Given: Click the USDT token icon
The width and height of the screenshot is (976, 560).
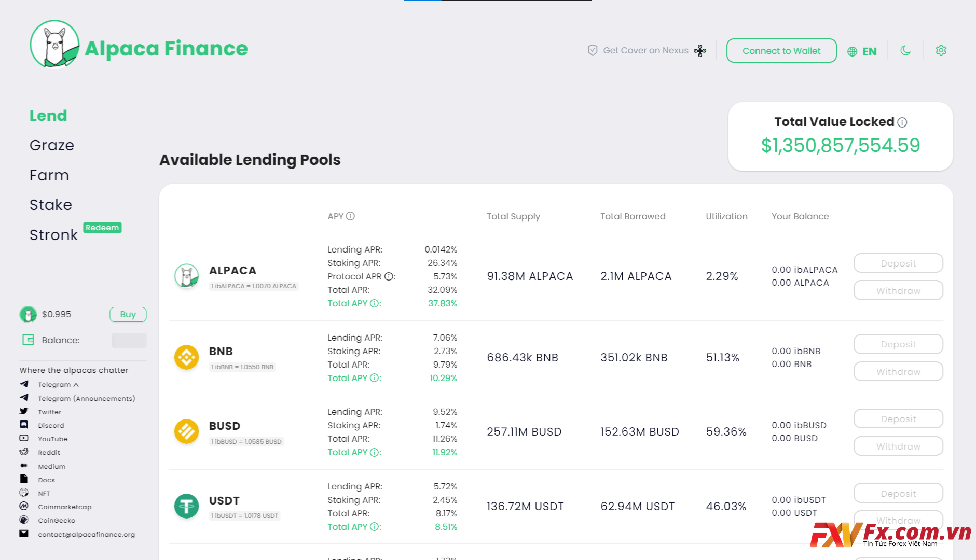Looking at the screenshot, I should (187, 506).
